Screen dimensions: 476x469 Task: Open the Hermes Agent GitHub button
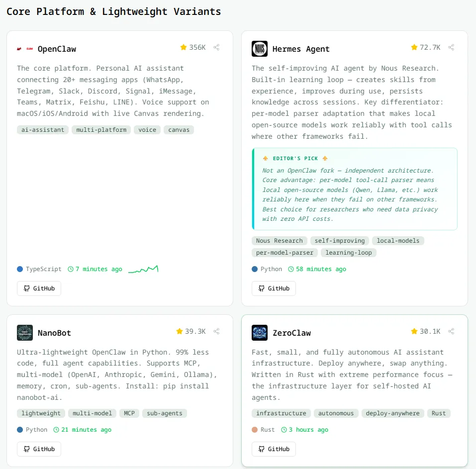274,288
